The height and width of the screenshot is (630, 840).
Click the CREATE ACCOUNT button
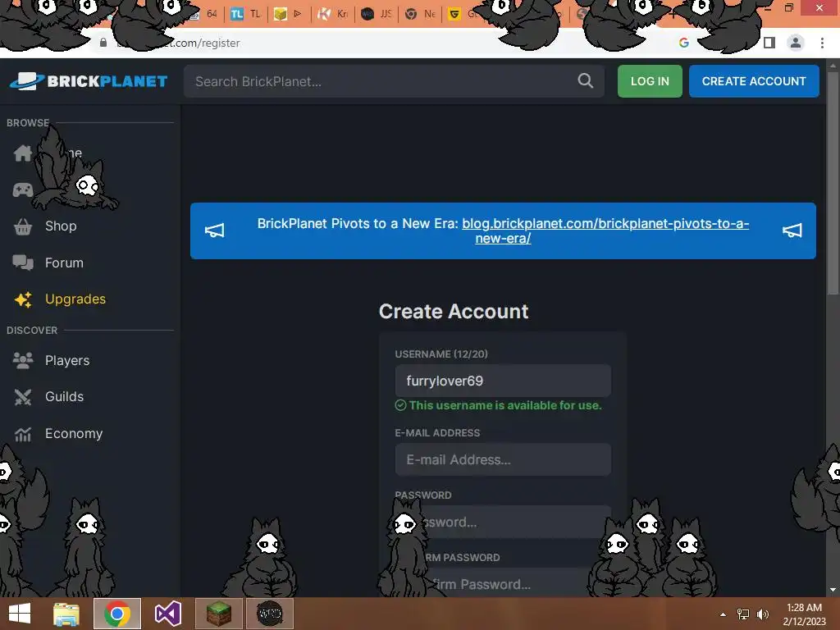click(754, 81)
